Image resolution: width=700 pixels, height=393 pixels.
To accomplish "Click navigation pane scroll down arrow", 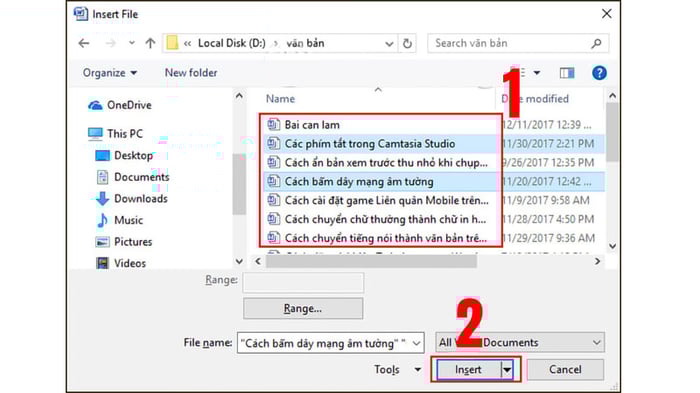I will pos(239,261).
